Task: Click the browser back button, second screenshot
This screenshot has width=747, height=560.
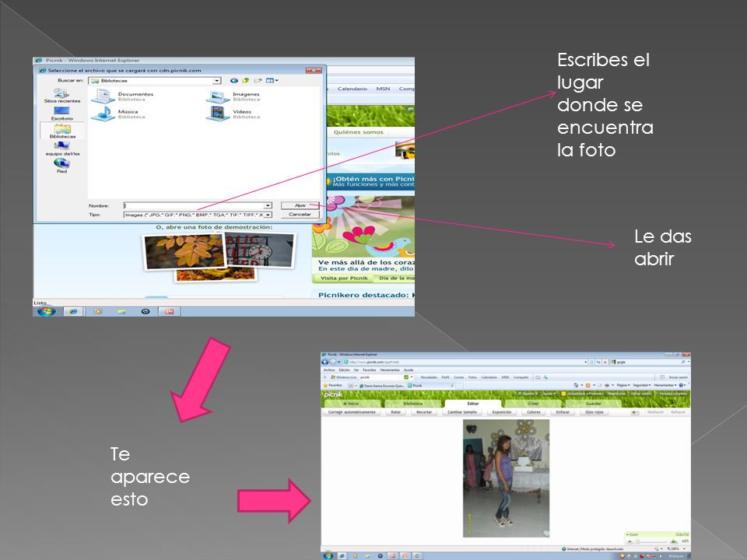Action: tap(325, 362)
